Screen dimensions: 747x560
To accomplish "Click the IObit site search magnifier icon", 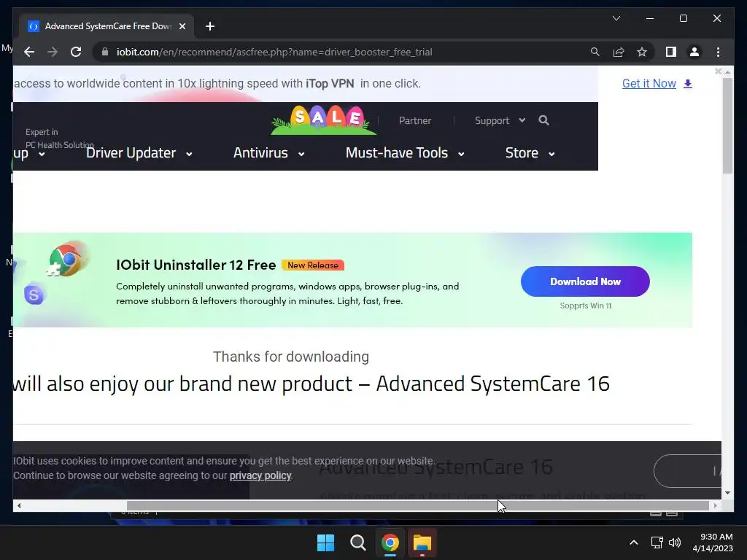I will (x=543, y=120).
